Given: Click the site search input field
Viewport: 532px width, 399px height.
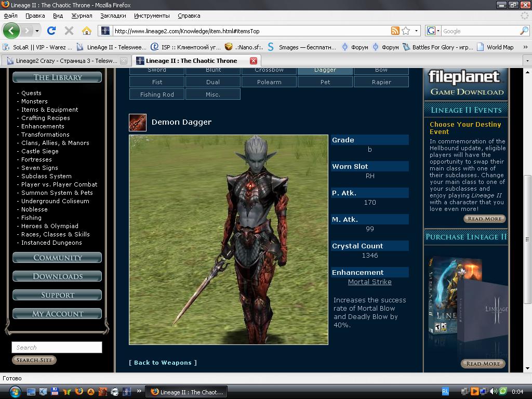Looking at the screenshot, I should pyautogui.click(x=57, y=348).
